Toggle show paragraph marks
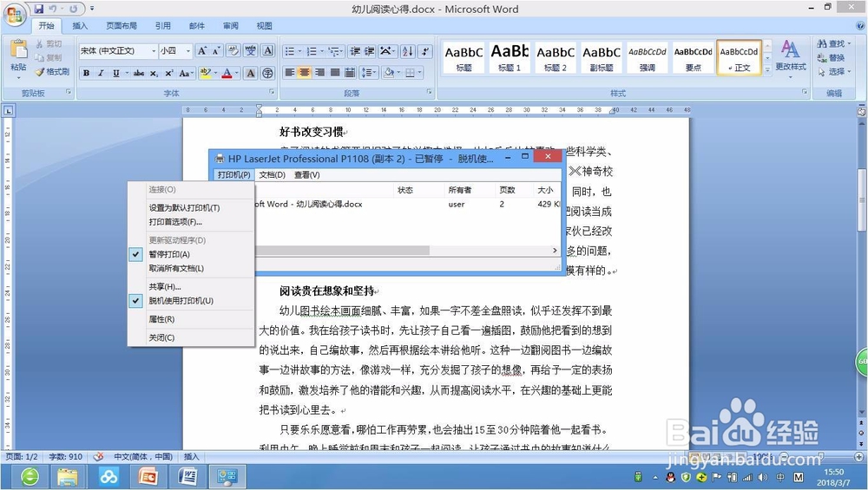868x490 pixels. pos(425,51)
